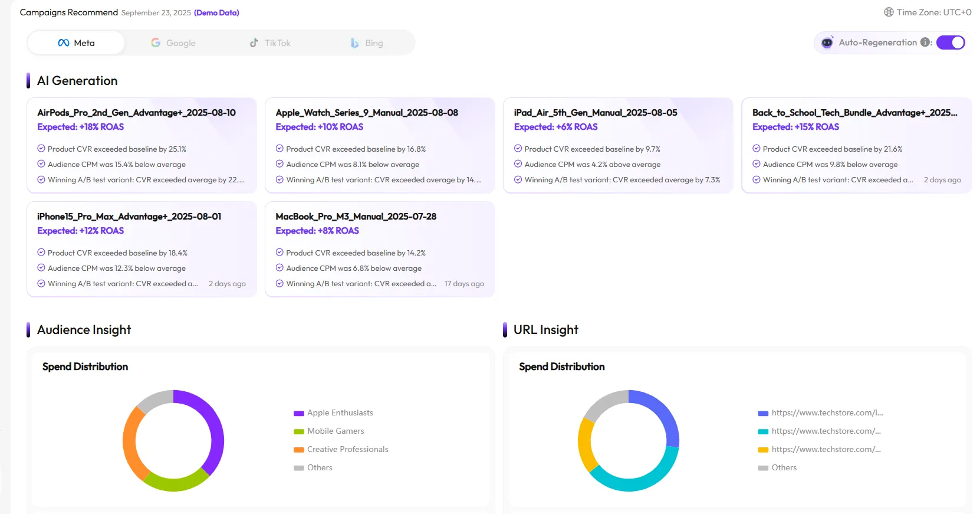Image resolution: width=980 pixels, height=514 pixels.
Task: Open the MacBook_Pro_M3_Manual campaign title
Action: (356, 217)
